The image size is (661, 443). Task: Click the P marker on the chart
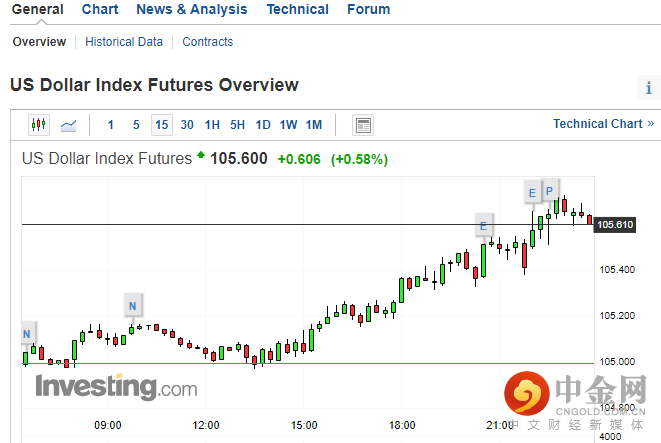pyautogui.click(x=549, y=190)
